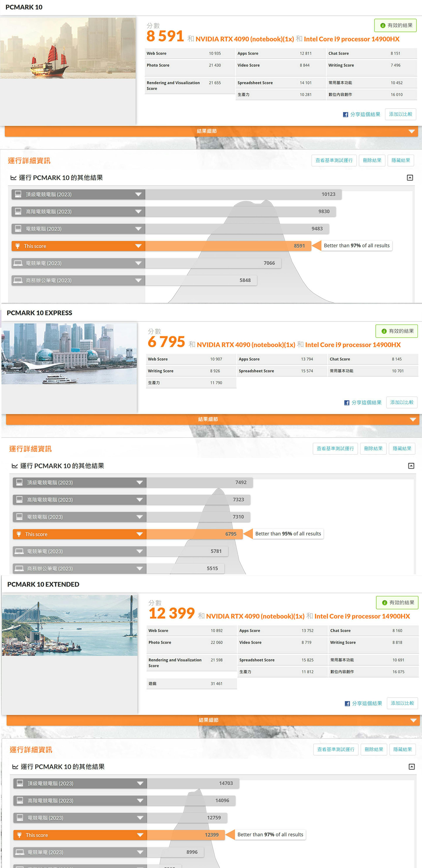This screenshot has height=868, width=422.
Task: Click Facebook share icon in PCMark 10 Express result
Action: coord(347,403)
